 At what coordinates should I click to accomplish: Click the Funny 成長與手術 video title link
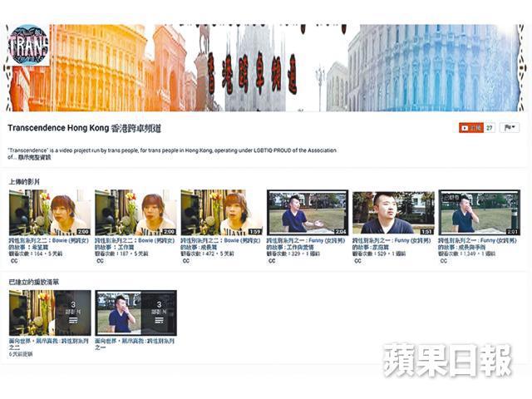pyautogui.click(x=477, y=244)
